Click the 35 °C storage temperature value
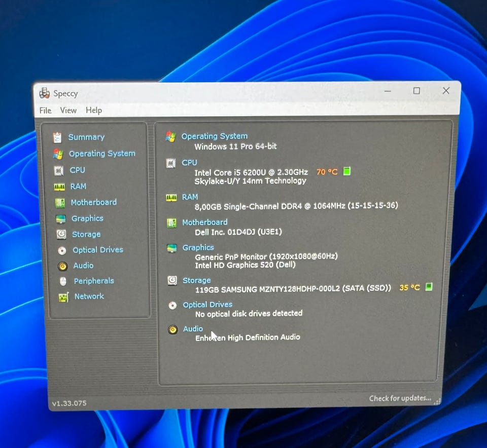This screenshot has width=487, height=448. coord(410,287)
